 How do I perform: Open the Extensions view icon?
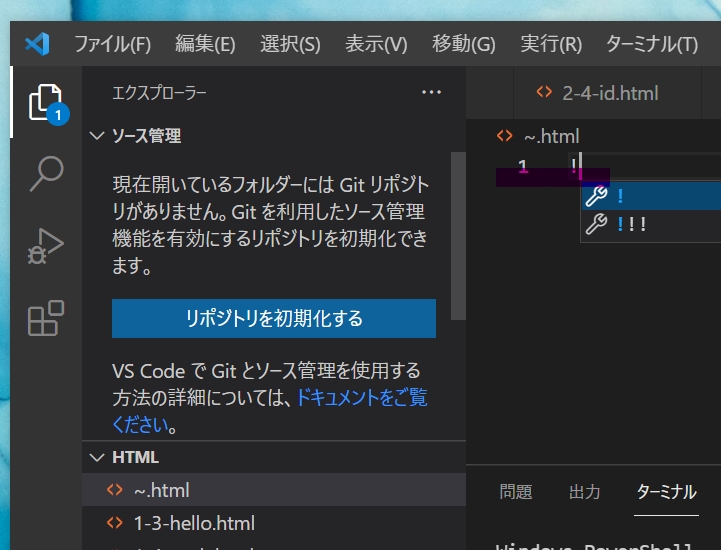tap(46, 318)
